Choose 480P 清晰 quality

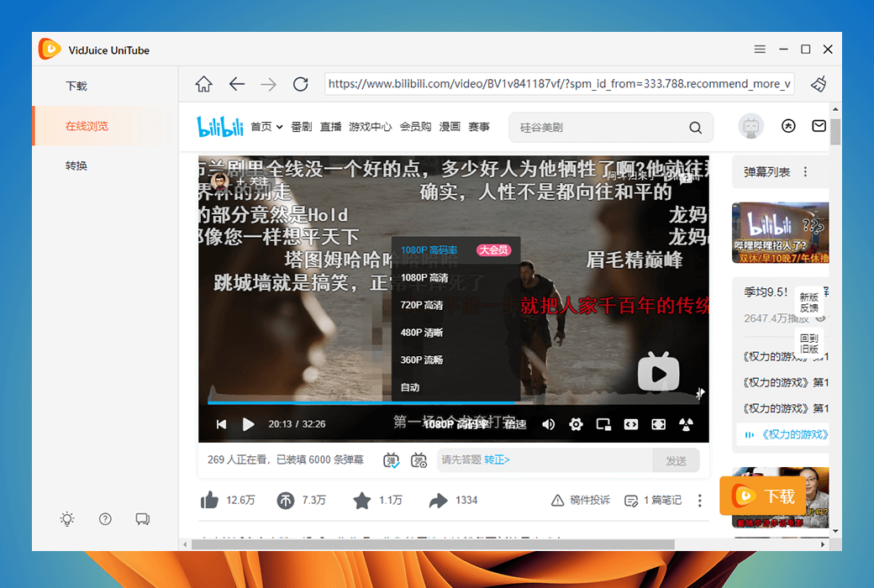point(456,332)
